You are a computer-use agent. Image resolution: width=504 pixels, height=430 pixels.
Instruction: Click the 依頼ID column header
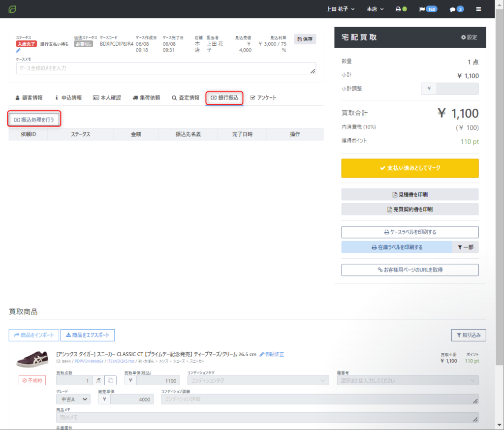[28, 134]
